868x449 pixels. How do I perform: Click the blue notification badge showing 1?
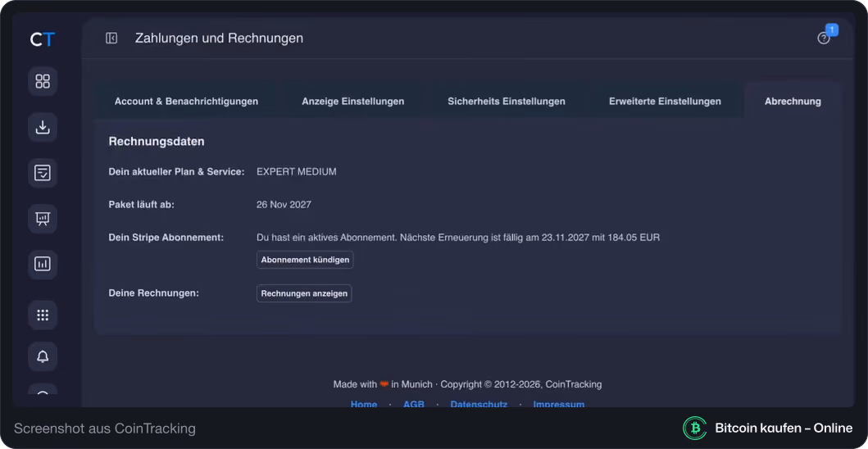[x=831, y=29]
